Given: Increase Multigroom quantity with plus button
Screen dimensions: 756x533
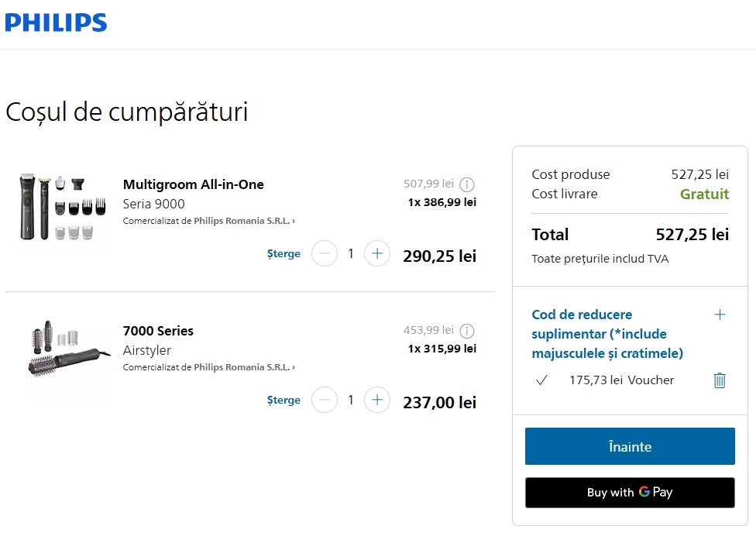Looking at the screenshot, I should [x=377, y=253].
